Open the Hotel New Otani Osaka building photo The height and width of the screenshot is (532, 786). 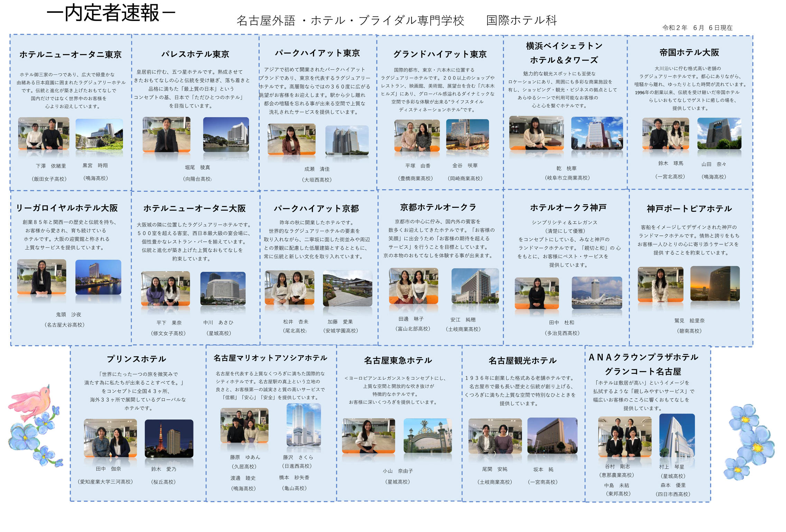coord(223,289)
